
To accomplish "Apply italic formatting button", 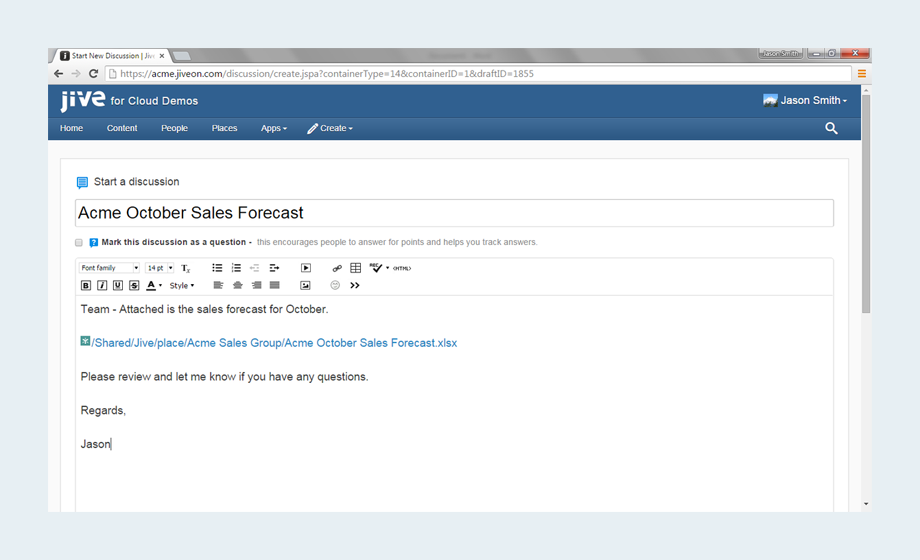I will [102, 286].
